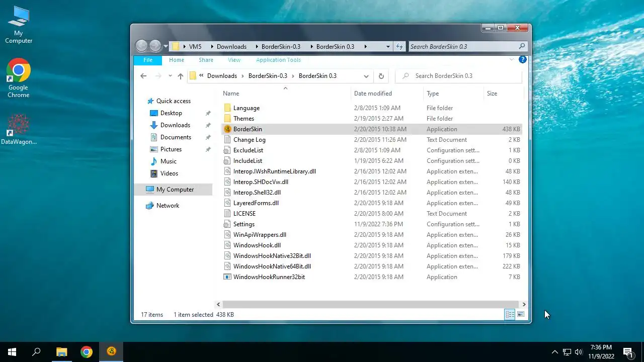The width and height of the screenshot is (644, 362).
Task: Click the skinned round Forward button in title bar
Action: coord(155,46)
